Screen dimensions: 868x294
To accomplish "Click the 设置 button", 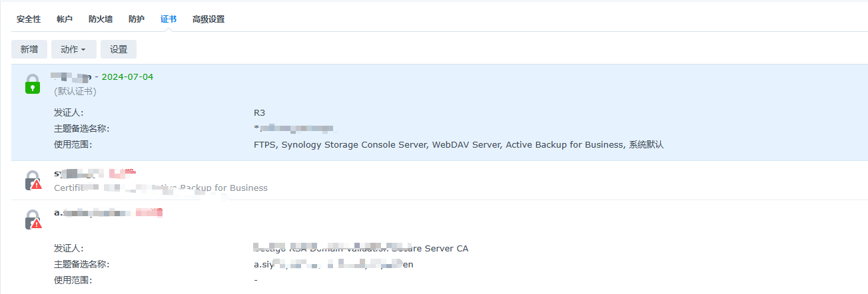I will [x=119, y=49].
